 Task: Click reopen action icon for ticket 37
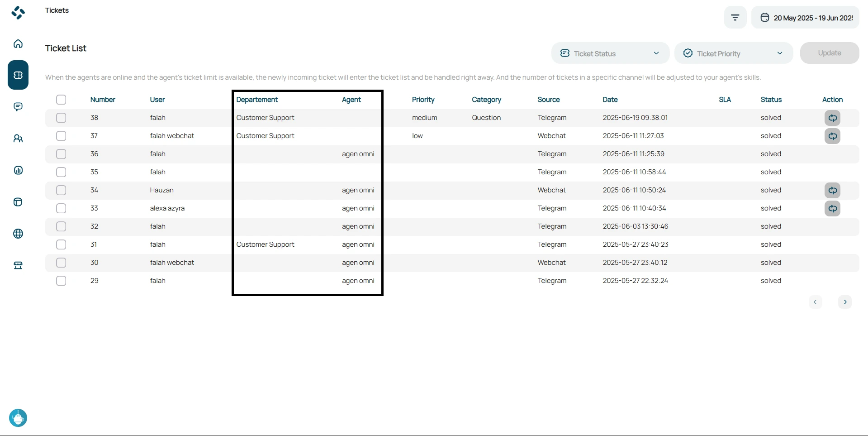click(832, 136)
